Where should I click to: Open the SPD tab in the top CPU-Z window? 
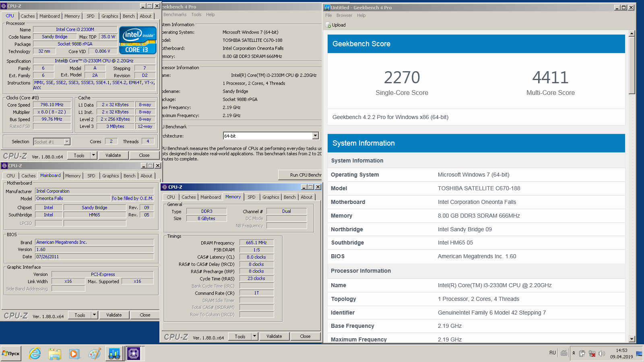[x=91, y=16]
